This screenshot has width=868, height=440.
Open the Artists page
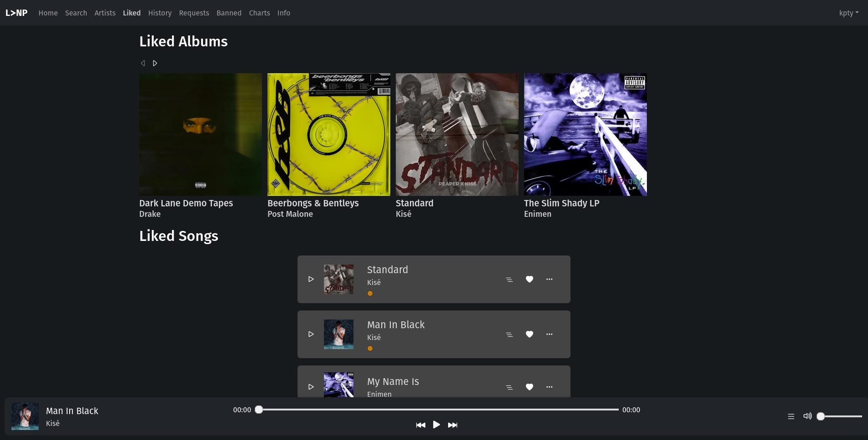click(x=105, y=13)
